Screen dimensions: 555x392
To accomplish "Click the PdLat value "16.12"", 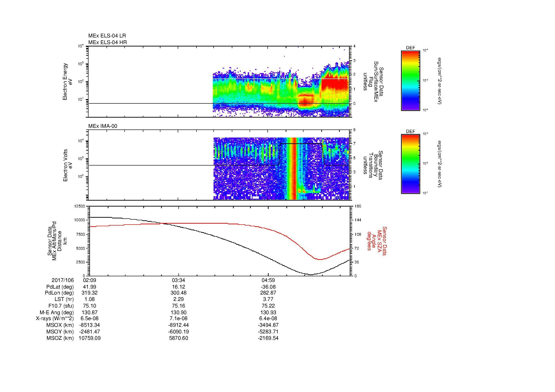I will (179, 287).
